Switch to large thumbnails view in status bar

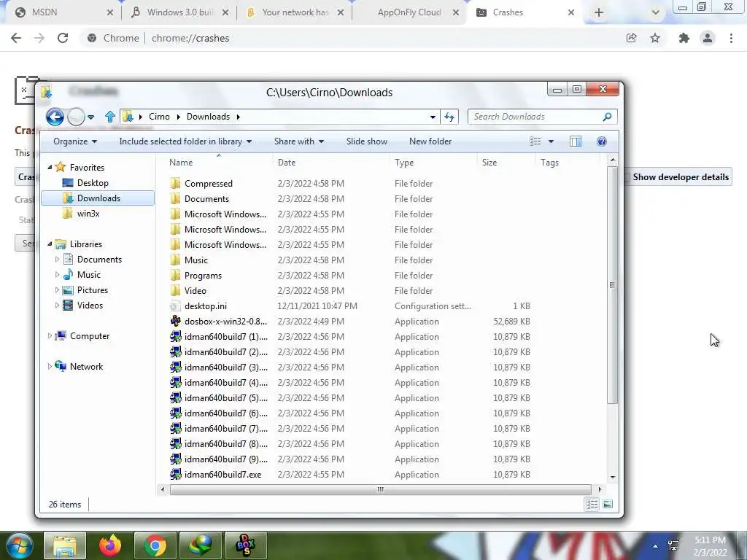pos(608,505)
